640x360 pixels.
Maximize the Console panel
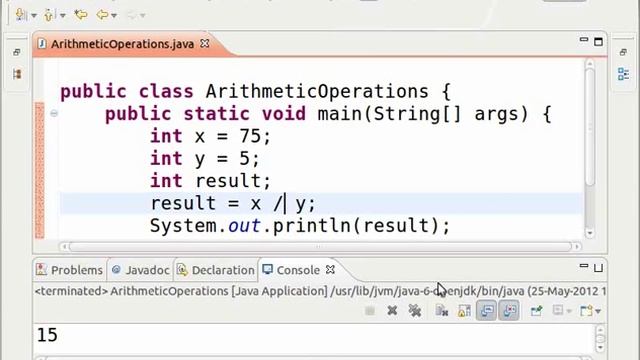(598, 268)
